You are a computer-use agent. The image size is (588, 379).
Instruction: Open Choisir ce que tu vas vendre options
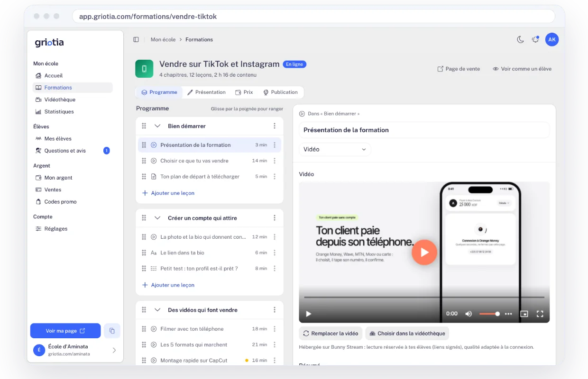click(x=275, y=161)
